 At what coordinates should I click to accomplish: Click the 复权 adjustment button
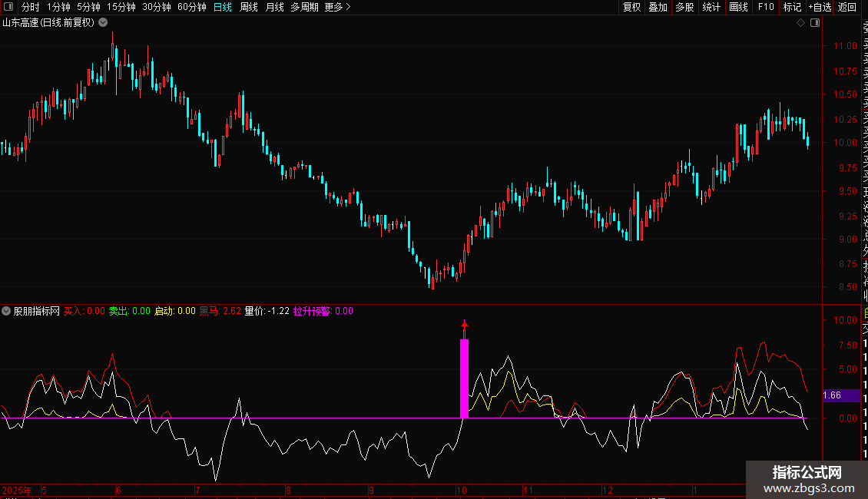coord(631,8)
